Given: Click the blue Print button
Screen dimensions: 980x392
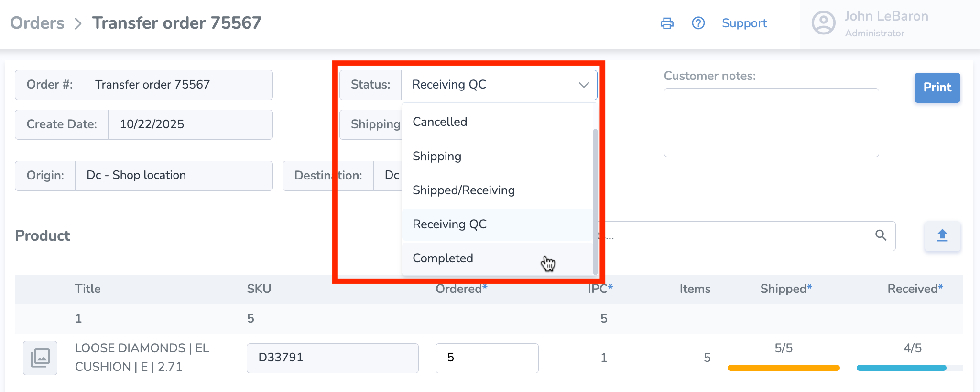Looking at the screenshot, I should 937,88.
